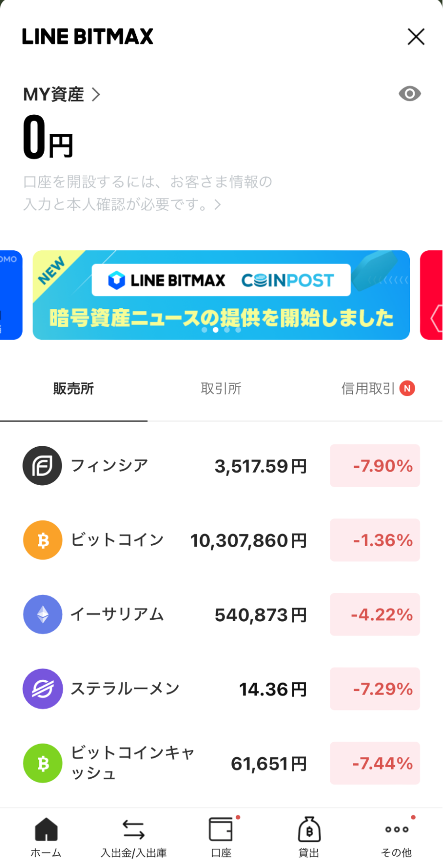The image size is (443, 868).
Task: Tap Finschia -7.90% change button
Action: (x=375, y=465)
